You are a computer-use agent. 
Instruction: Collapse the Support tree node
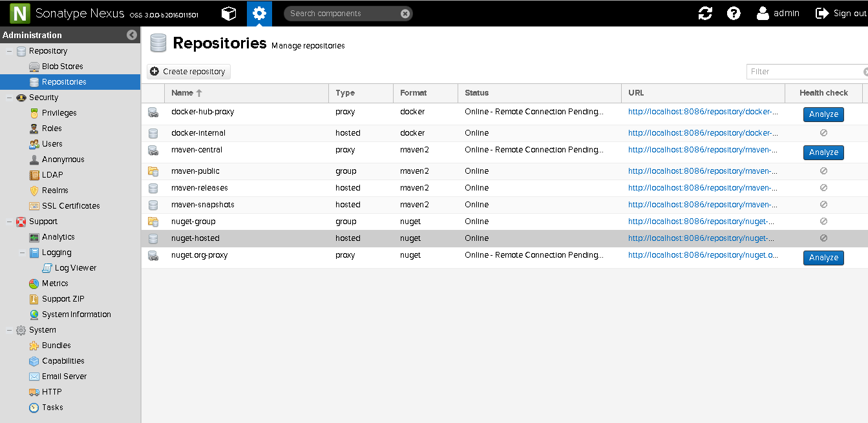pyautogui.click(x=9, y=222)
